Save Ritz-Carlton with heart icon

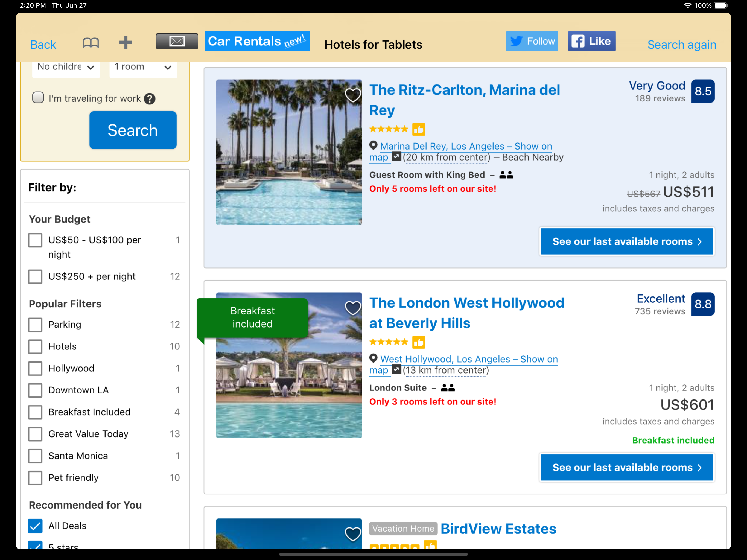click(352, 95)
